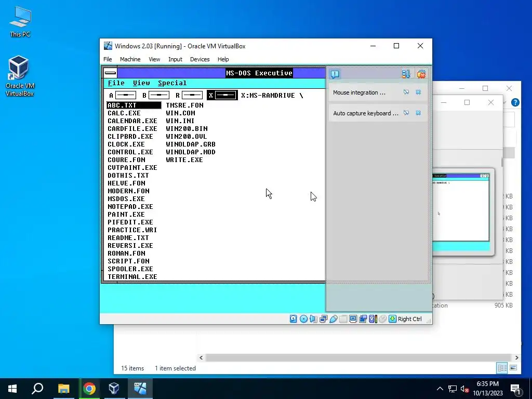Image resolution: width=532 pixels, height=399 pixels.
Task: Toggle the notification center speech bubble icon
Action: tap(335, 74)
